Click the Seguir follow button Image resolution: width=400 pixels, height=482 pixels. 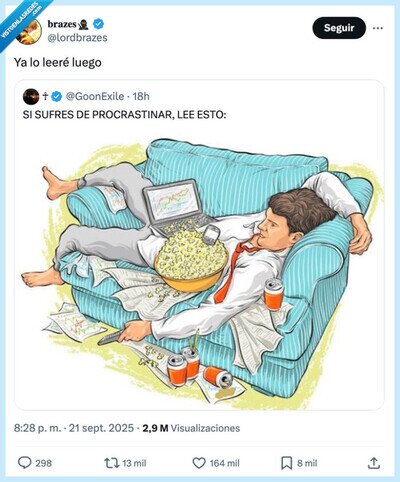[339, 28]
